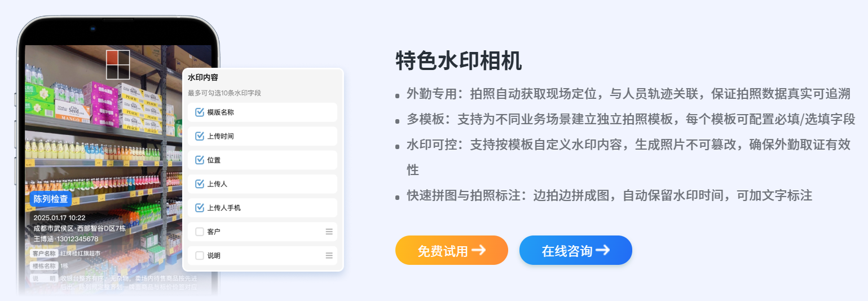Click the 特色水印相机 heading

click(459, 60)
